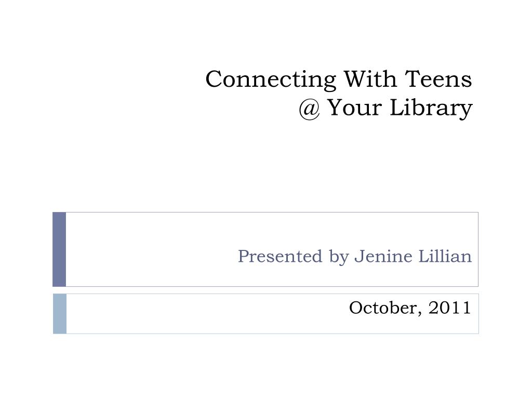Viewport: 532px width, 399px height.
Task: Select the "@ Your Library" title line
Action: (x=385, y=109)
